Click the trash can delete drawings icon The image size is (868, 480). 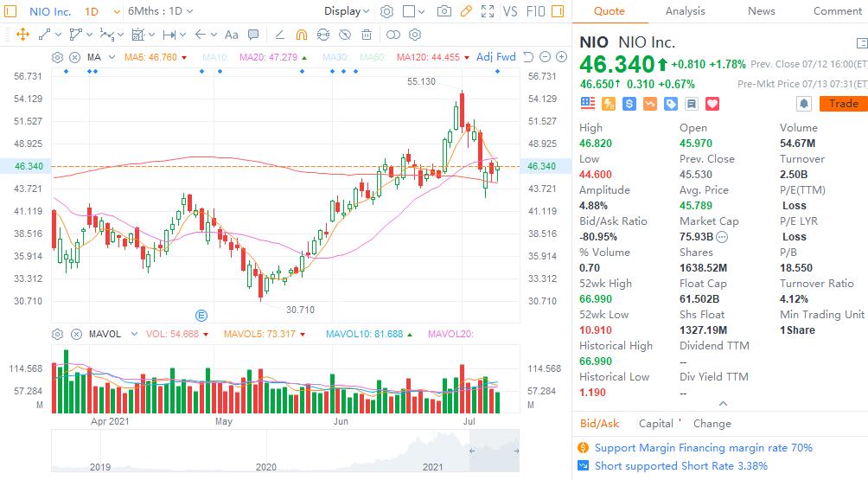pyautogui.click(x=367, y=35)
